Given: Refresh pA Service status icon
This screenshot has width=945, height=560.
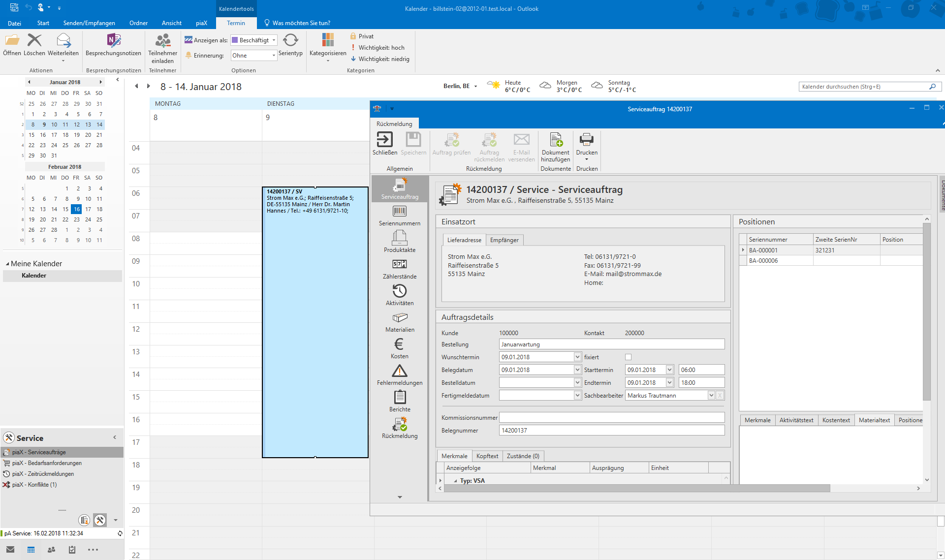Looking at the screenshot, I should point(120,533).
